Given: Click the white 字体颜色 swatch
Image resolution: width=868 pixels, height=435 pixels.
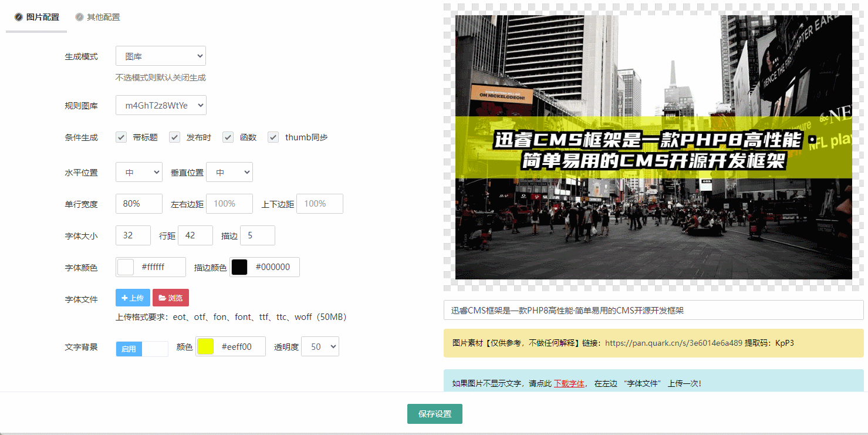Looking at the screenshot, I should [x=126, y=267].
